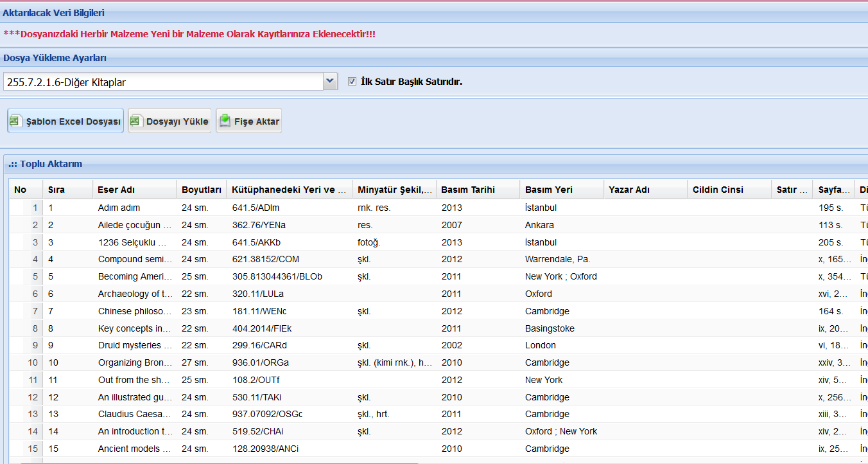868x464 pixels.
Task: Click call number 937.07092/OSGc
Action: tap(267, 414)
